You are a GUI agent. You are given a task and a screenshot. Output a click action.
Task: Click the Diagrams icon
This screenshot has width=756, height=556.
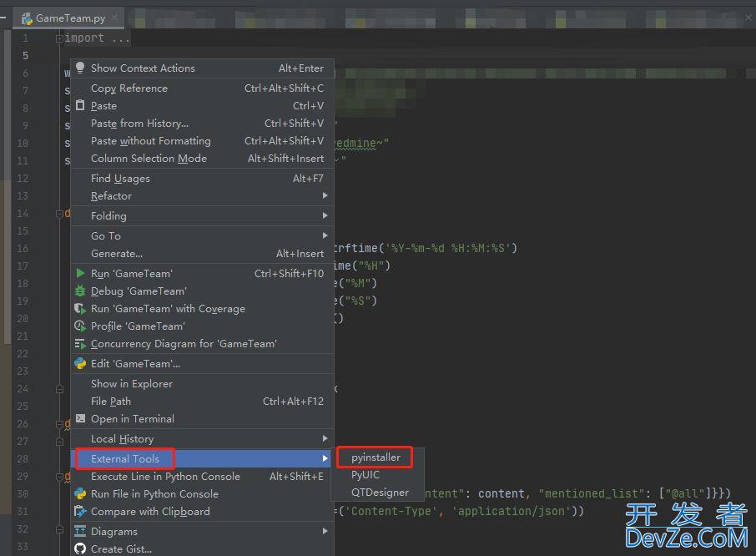(x=80, y=532)
